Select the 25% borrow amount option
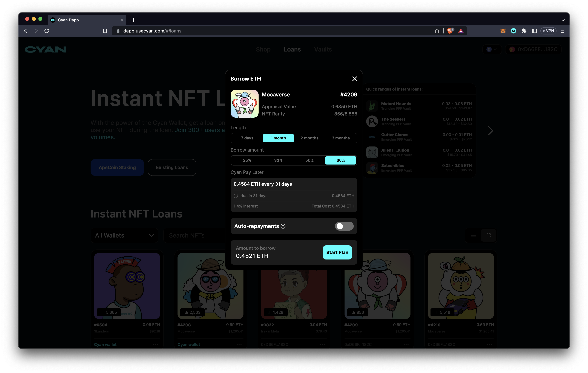 pyautogui.click(x=247, y=160)
